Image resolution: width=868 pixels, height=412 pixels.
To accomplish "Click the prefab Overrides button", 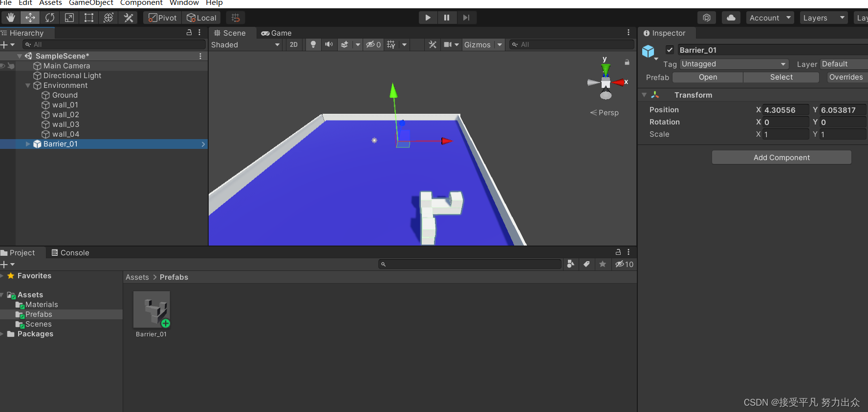I will [x=846, y=77].
